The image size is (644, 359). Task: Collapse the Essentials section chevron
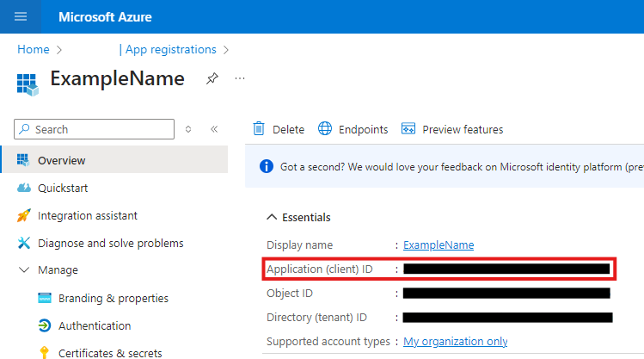click(x=272, y=217)
